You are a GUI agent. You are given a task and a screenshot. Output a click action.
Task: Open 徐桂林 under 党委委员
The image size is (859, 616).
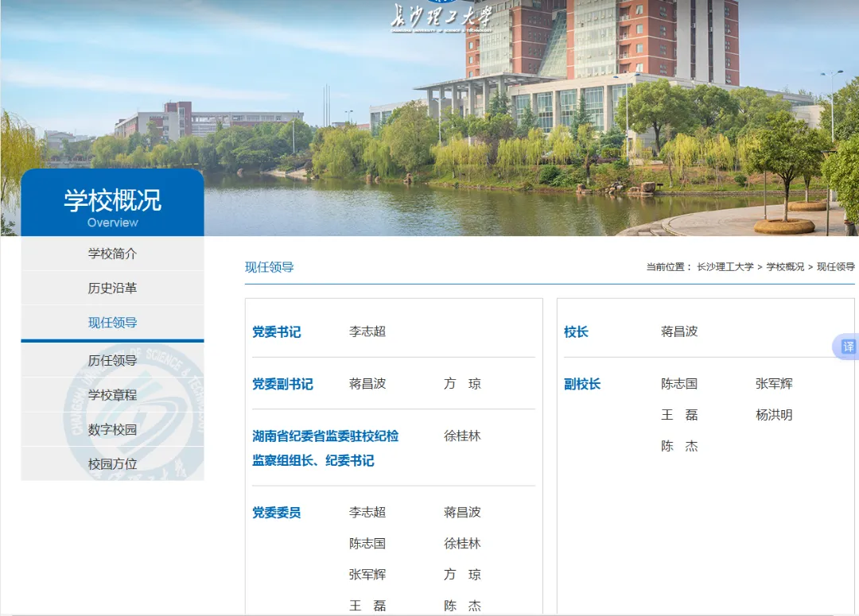[462, 543]
